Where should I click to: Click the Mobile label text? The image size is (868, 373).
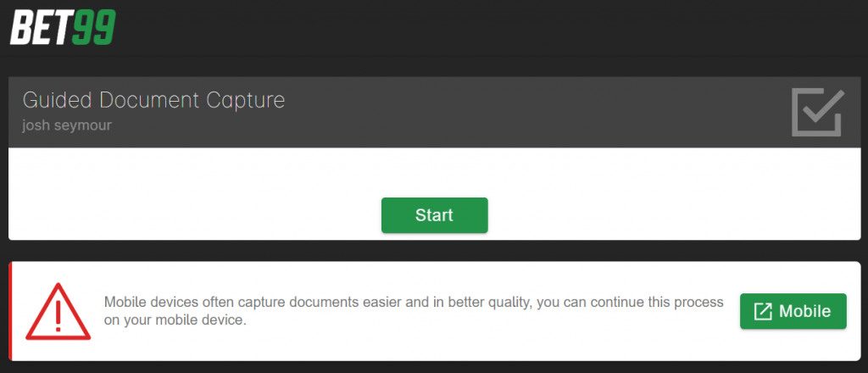point(805,312)
